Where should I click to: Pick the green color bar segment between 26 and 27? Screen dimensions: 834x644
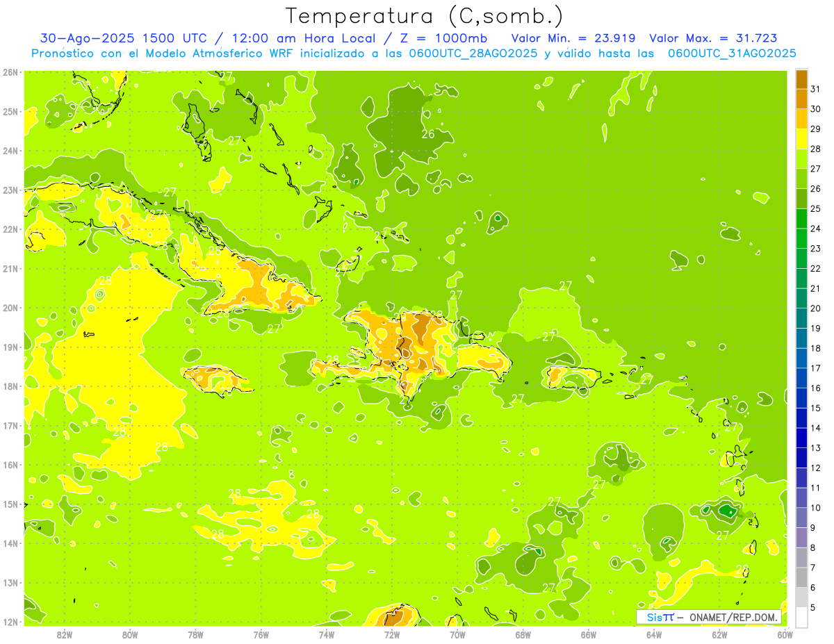801,179
